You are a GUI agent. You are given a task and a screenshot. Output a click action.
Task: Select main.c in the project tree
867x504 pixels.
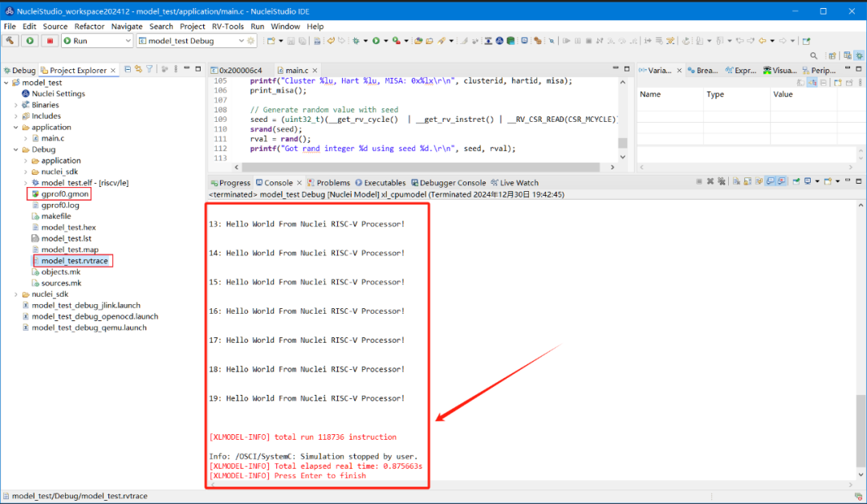pos(52,138)
